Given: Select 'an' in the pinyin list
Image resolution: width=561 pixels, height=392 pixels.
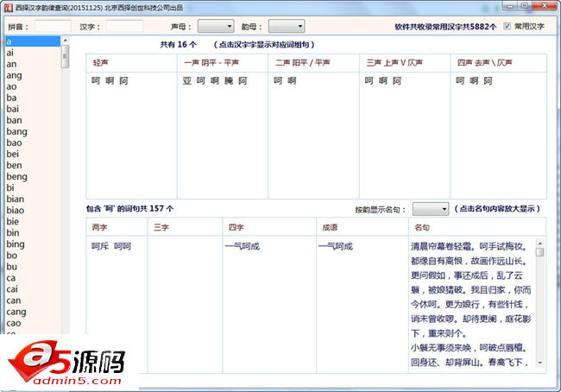Looking at the screenshot, I should tap(33, 64).
